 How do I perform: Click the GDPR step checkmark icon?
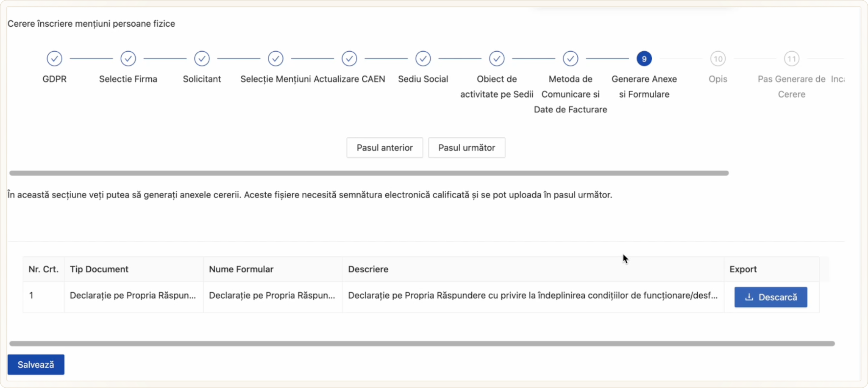[54, 58]
